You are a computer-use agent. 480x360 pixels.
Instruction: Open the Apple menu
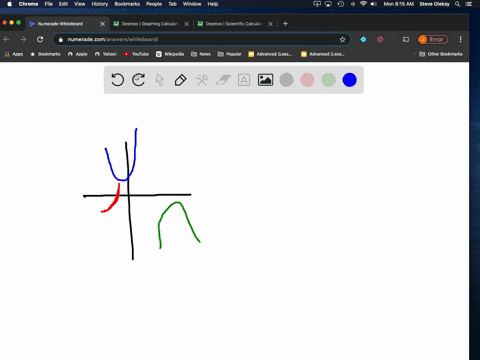click(x=9, y=4)
